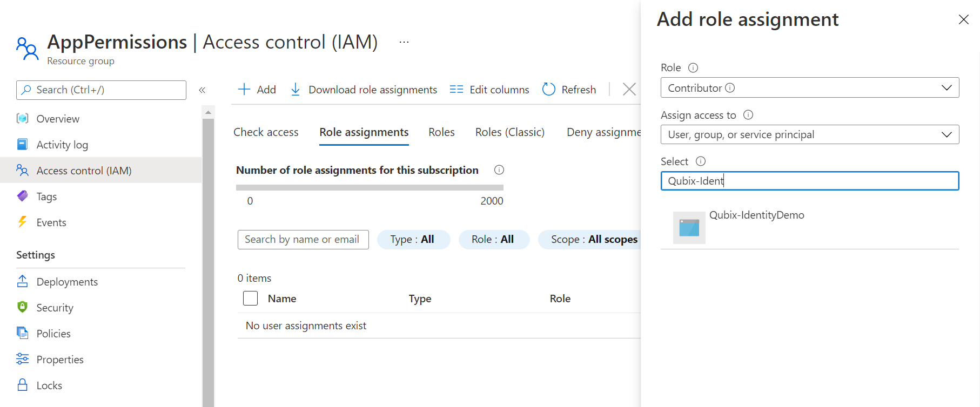This screenshot has width=980, height=407.
Task: Click the Security shield icon
Action: (23, 307)
